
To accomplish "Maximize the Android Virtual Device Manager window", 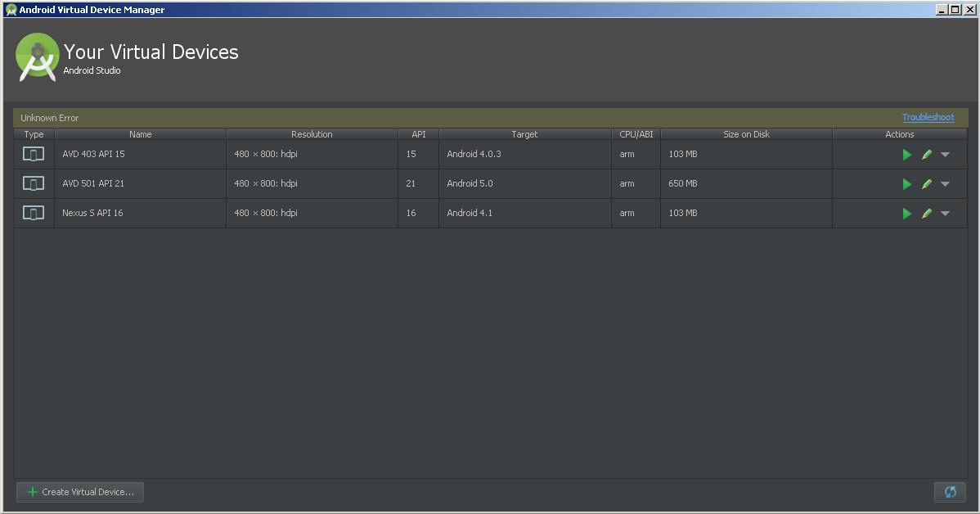I will click(x=955, y=9).
